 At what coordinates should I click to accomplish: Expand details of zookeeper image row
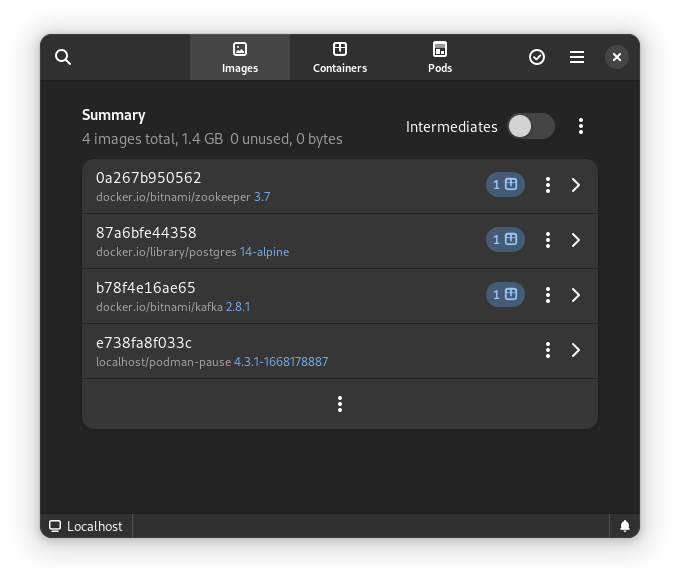576,185
